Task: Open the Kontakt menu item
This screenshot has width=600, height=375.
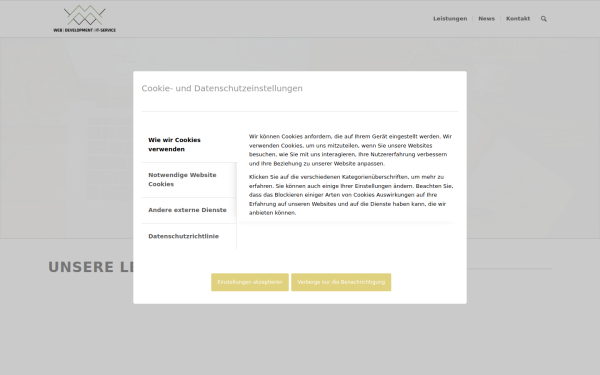Action: [x=518, y=19]
